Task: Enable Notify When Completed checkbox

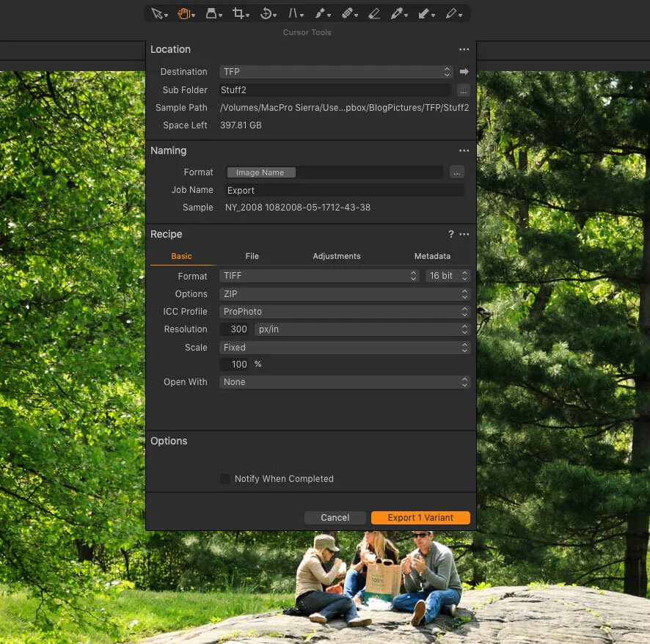Action: (x=225, y=479)
